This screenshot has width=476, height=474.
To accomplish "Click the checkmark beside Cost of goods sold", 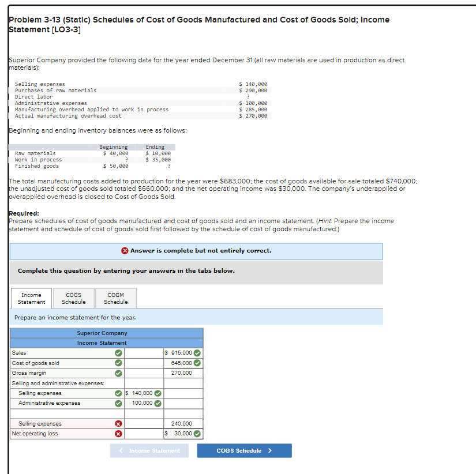I will 118,363.
